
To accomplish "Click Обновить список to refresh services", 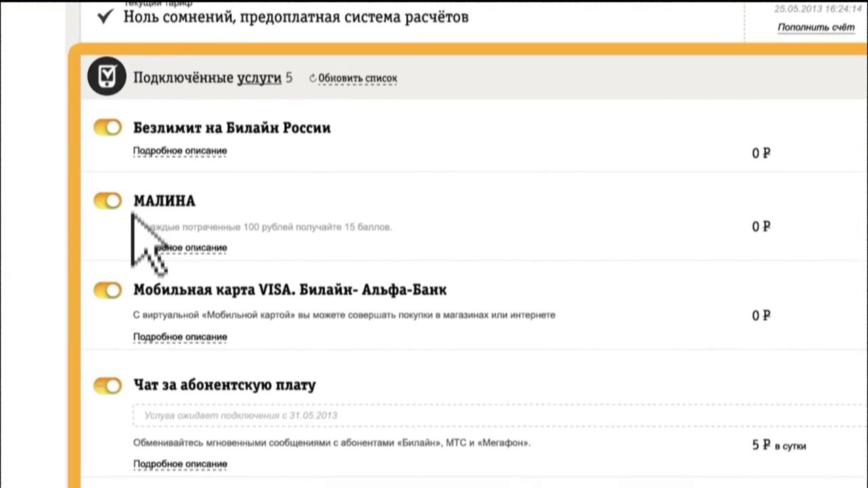I will pos(357,78).
